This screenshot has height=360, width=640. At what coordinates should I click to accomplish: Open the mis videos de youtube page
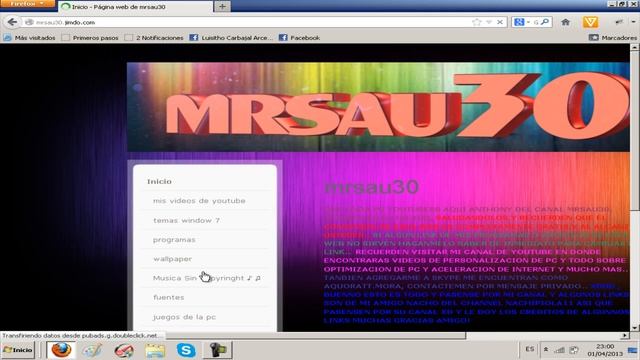pos(199,201)
